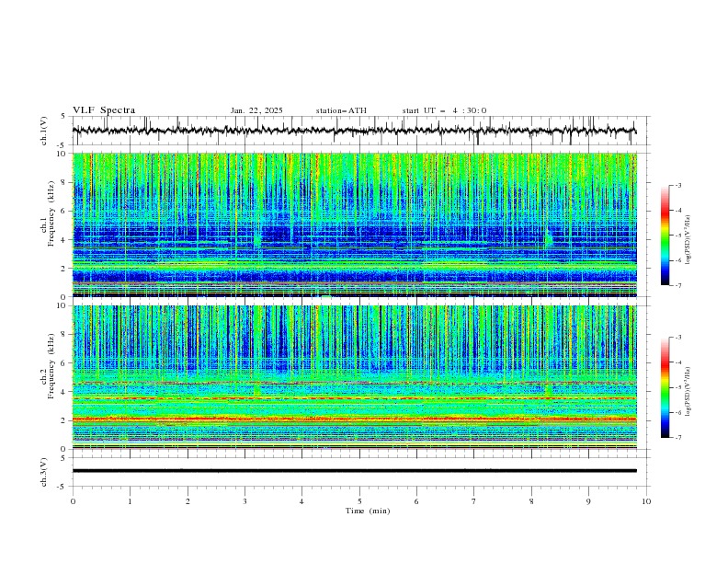The height and width of the screenshot is (563, 728).
Task: Click the ch.2 color bar 'log(PSD)(V²/Hz)' label
Action: 688,392
